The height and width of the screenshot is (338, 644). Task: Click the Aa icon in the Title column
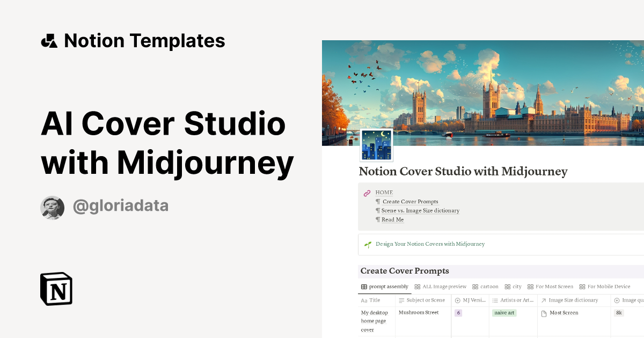(363, 300)
